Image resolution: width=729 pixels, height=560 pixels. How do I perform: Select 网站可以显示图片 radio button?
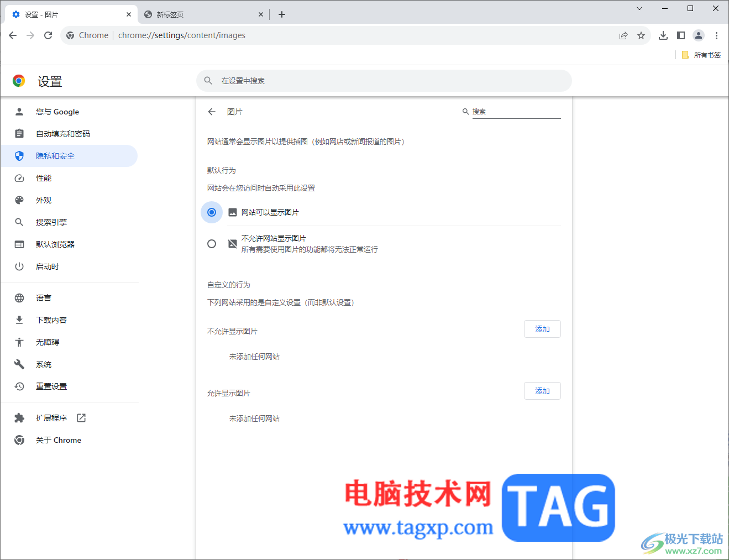pos(212,212)
